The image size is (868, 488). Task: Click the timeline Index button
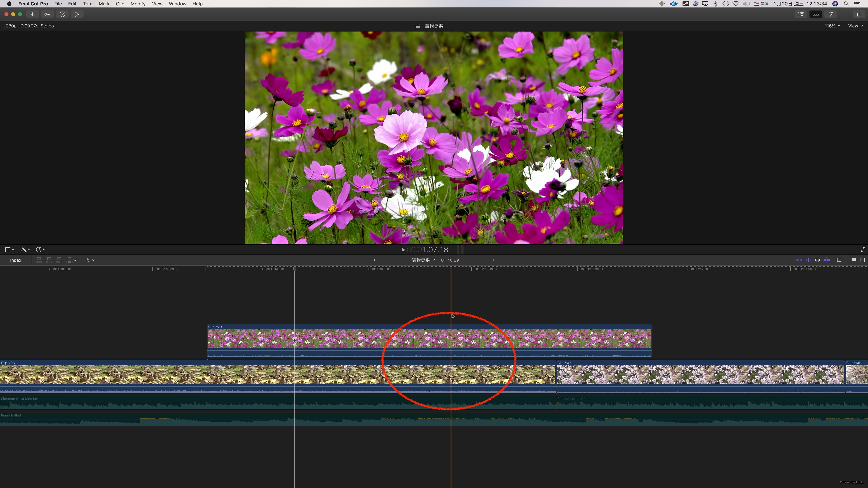15,260
